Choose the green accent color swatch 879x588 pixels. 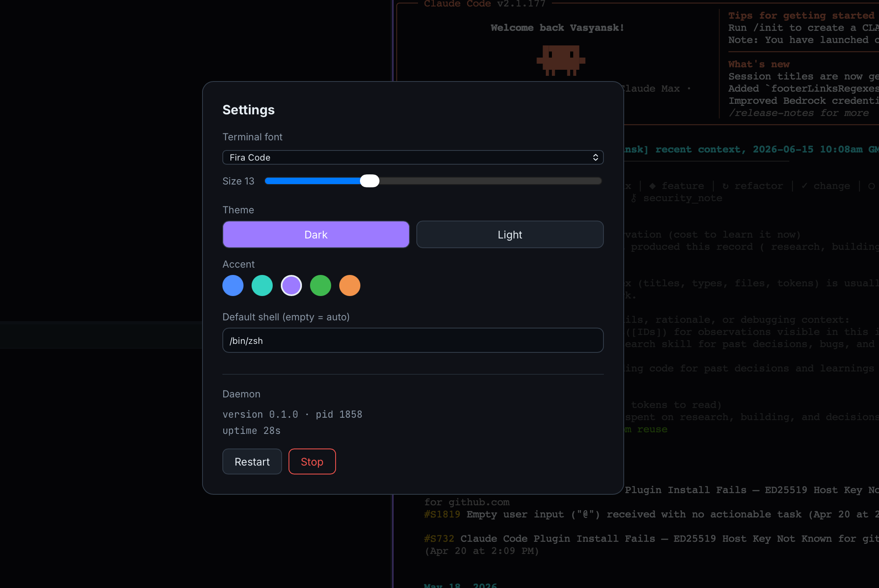coord(321,285)
